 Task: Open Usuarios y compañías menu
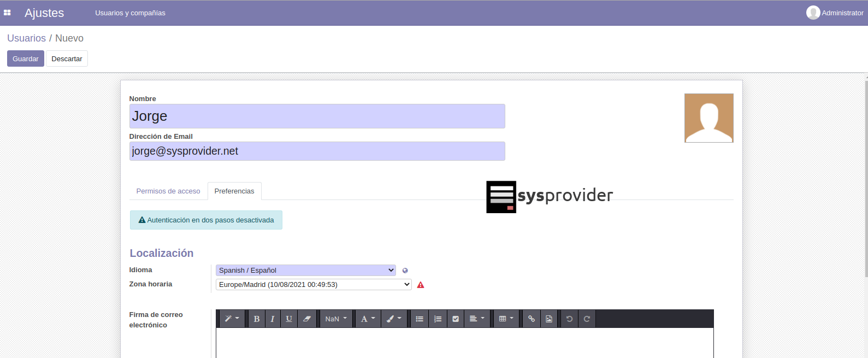tap(130, 13)
